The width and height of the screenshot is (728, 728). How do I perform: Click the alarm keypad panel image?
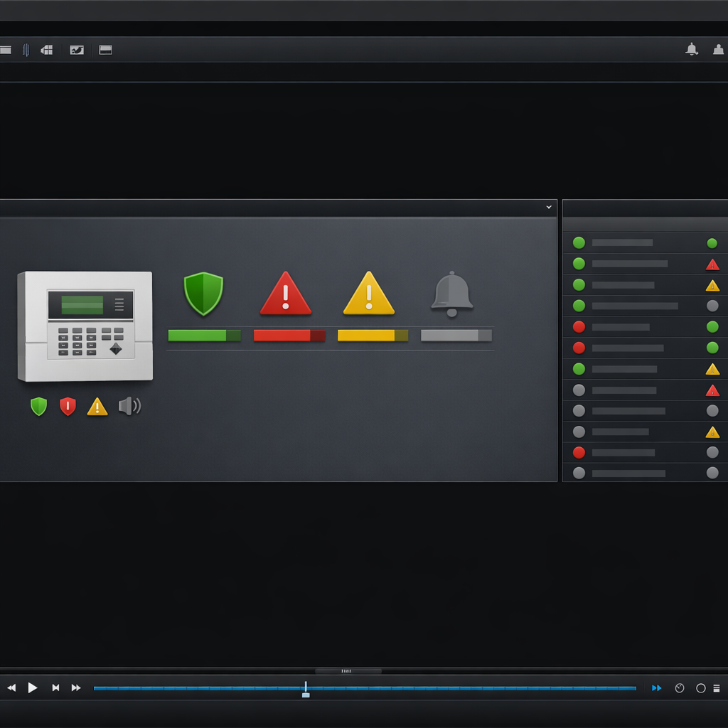pos(85,326)
